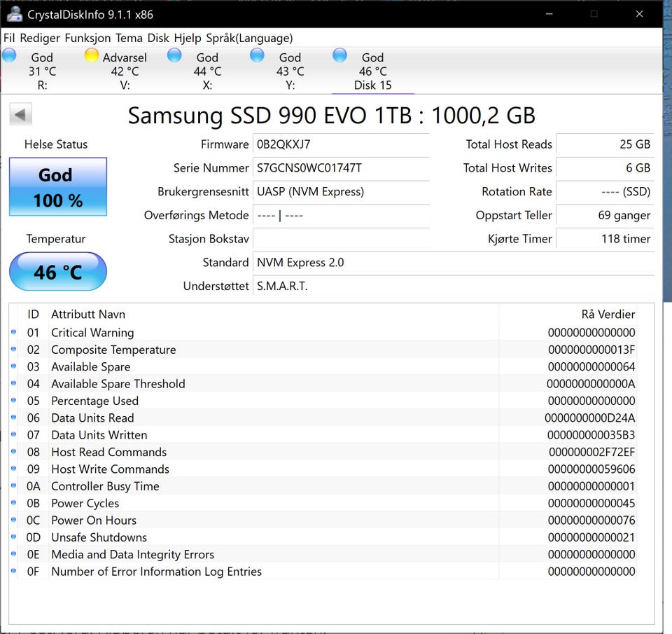
Task: Select the Y: drive blue status orb
Action: coord(257,55)
